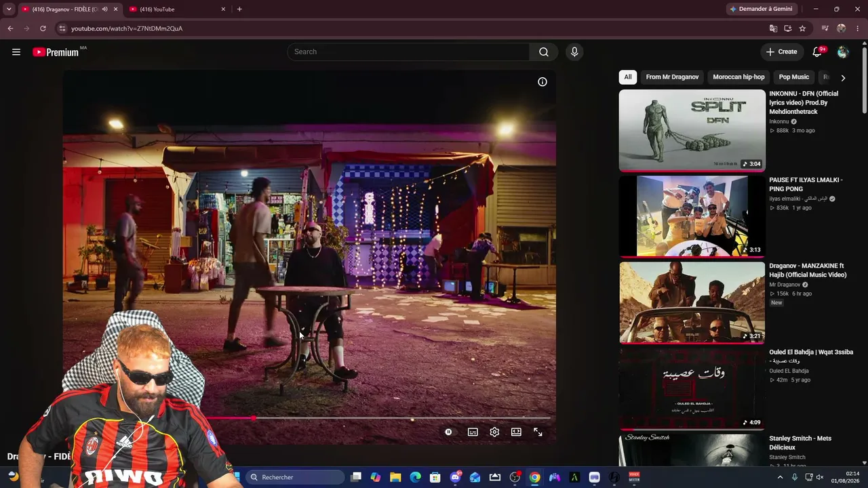Open YouTube notifications bell
868x488 pixels.
[818, 52]
